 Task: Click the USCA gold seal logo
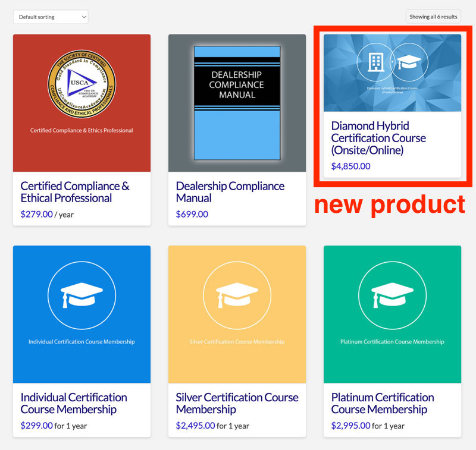click(82, 84)
